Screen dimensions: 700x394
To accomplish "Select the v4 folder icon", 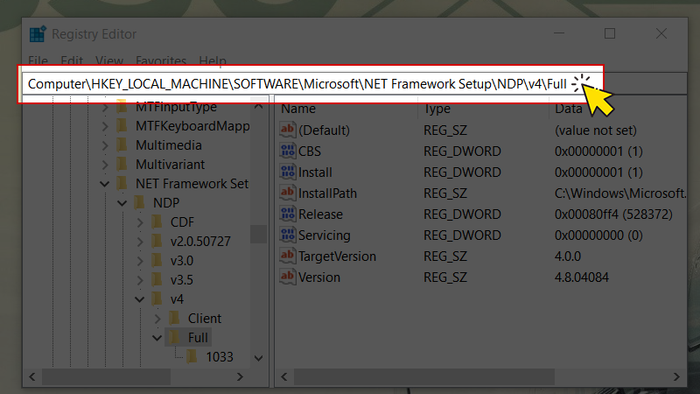I will (157, 299).
